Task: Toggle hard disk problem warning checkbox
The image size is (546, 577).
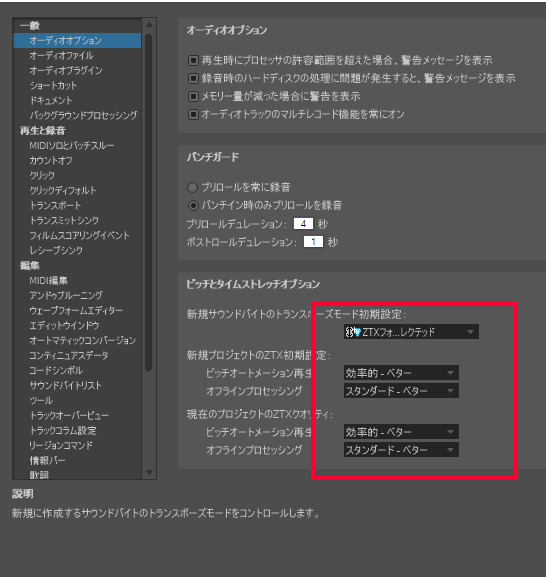Action: (193, 78)
